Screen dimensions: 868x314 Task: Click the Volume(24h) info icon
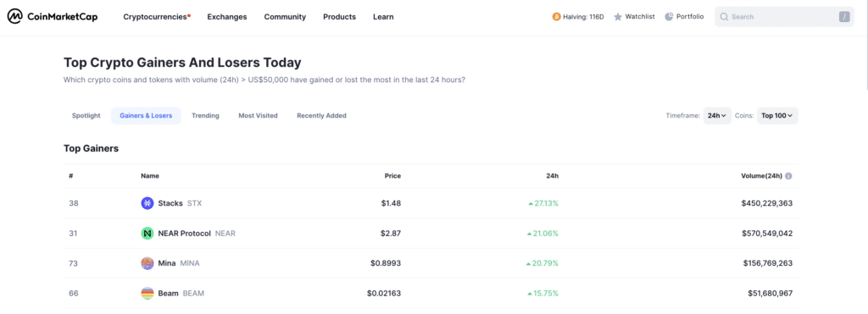788,176
